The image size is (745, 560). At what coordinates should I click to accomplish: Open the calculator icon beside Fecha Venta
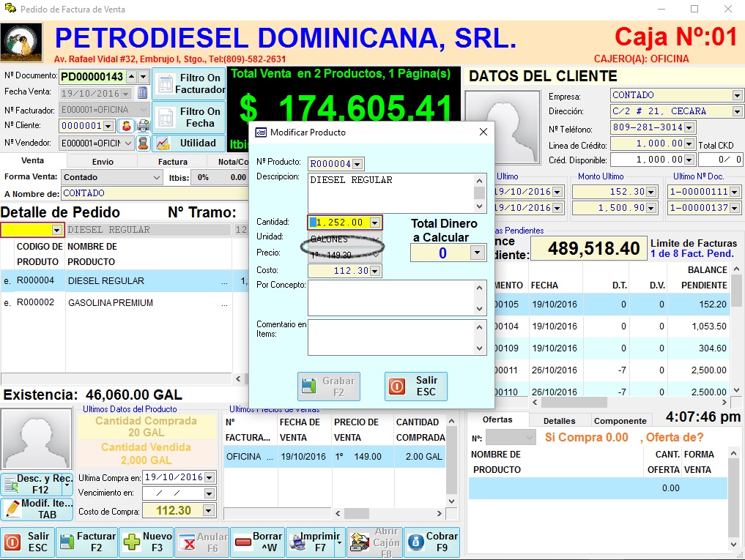[x=143, y=93]
